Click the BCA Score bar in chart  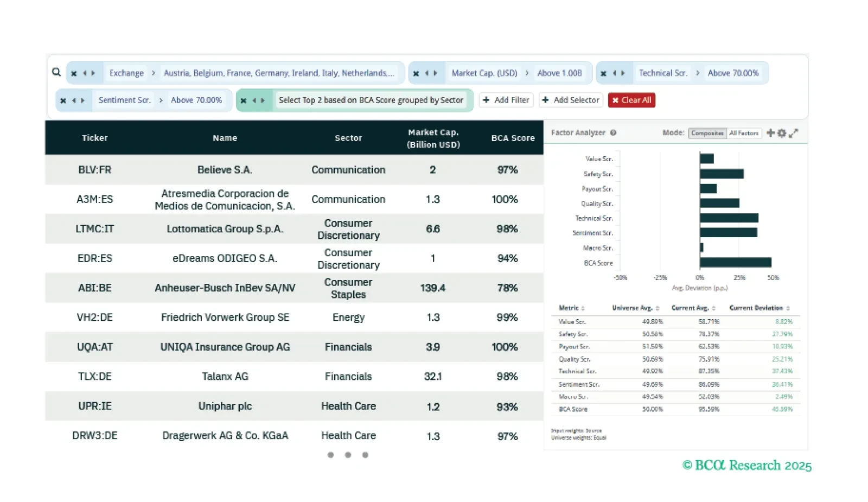[735, 263]
